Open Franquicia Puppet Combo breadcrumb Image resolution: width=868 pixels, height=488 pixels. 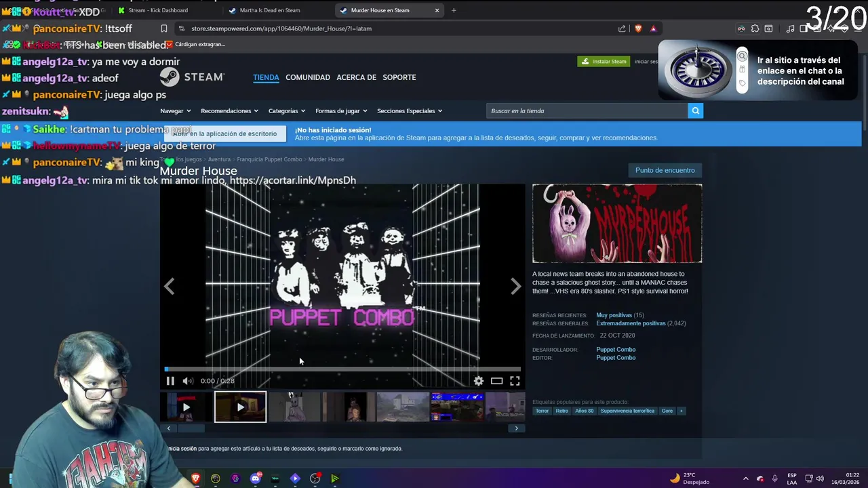(269, 159)
